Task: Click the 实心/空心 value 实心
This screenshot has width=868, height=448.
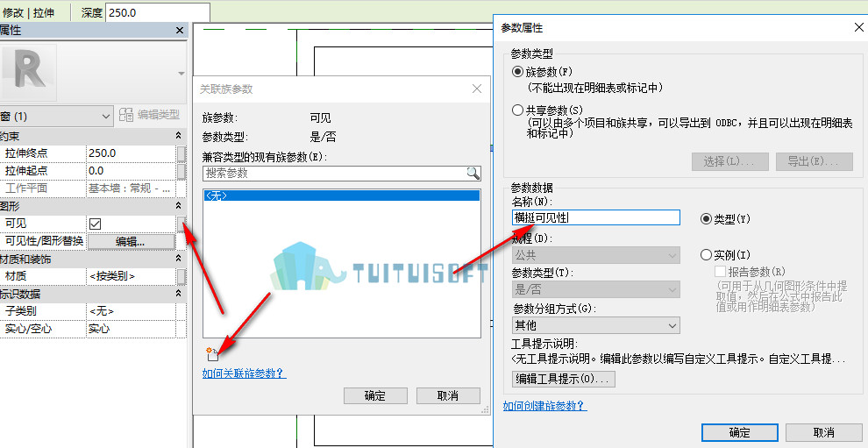Action: point(131,329)
